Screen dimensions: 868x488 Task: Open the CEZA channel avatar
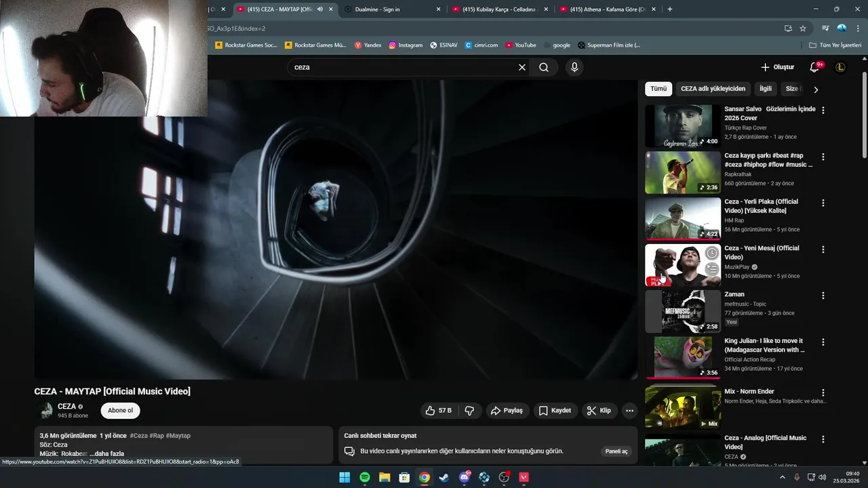pyautogui.click(x=45, y=410)
